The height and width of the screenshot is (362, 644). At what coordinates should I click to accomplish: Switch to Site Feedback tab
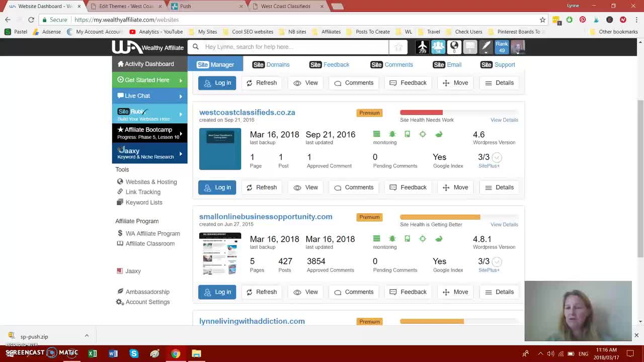pyautogui.click(x=330, y=64)
